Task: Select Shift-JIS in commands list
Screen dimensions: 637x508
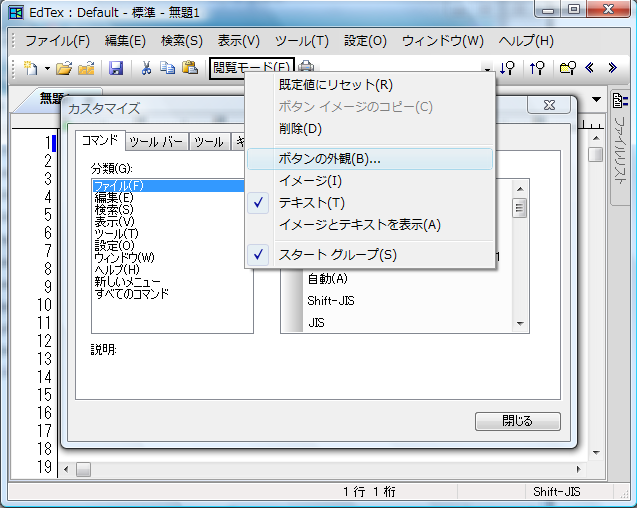Action: (331, 301)
